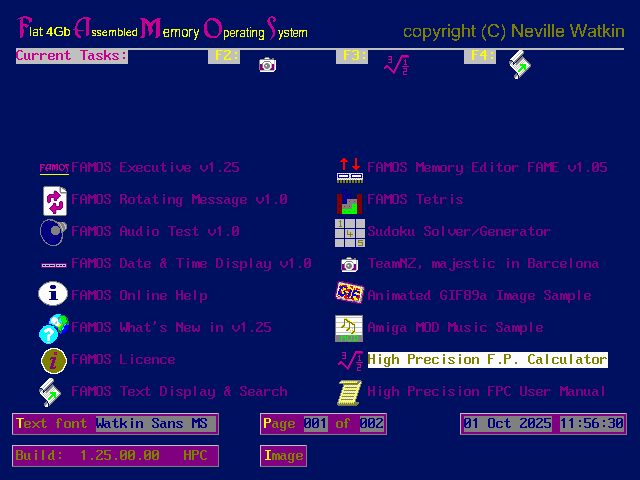Click the 11:56:30 clock display

(591, 424)
